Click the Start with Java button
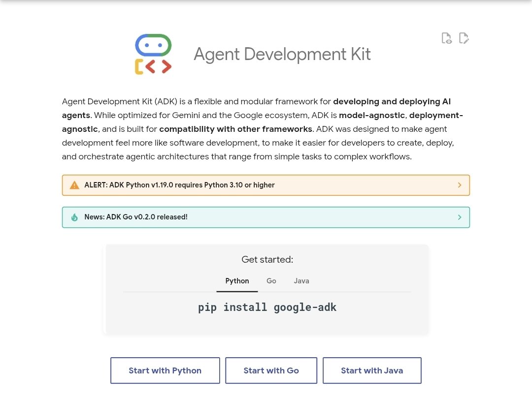 (372, 370)
